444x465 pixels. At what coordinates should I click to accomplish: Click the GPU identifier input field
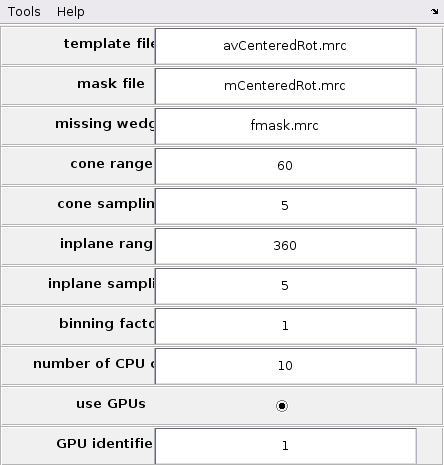click(286, 446)
